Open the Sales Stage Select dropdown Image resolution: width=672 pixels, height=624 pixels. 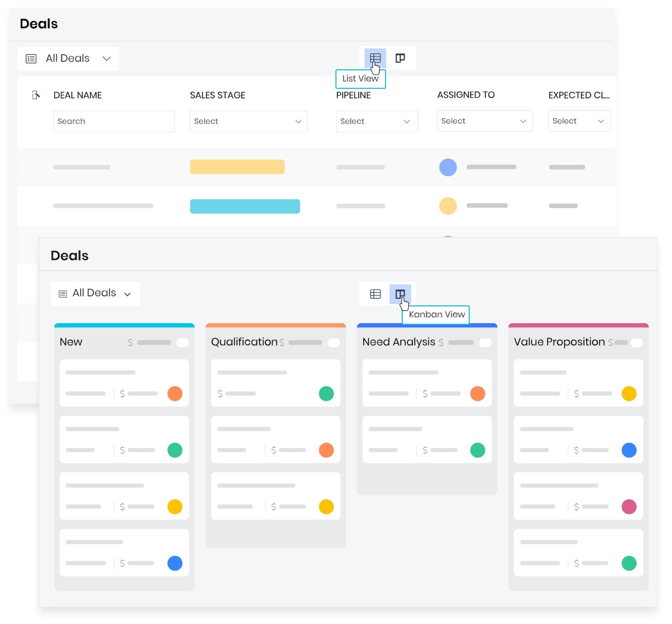pyautogui.click(x=248, y=121)
